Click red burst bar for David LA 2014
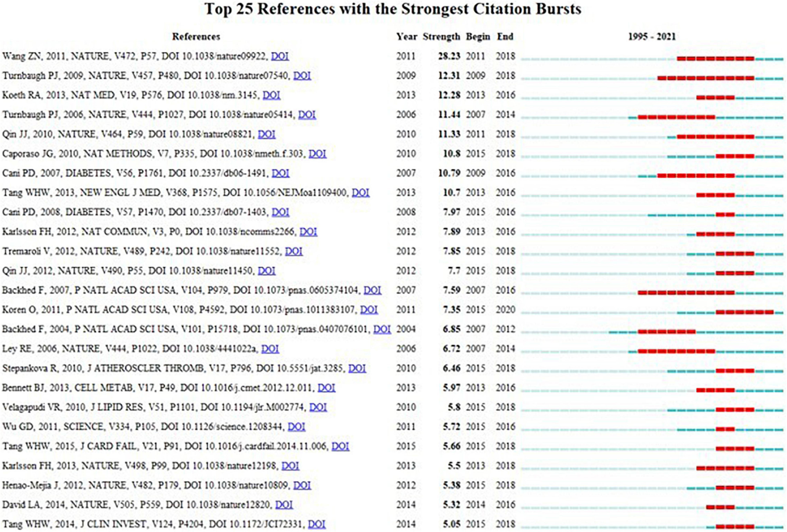 pos(720,507)
